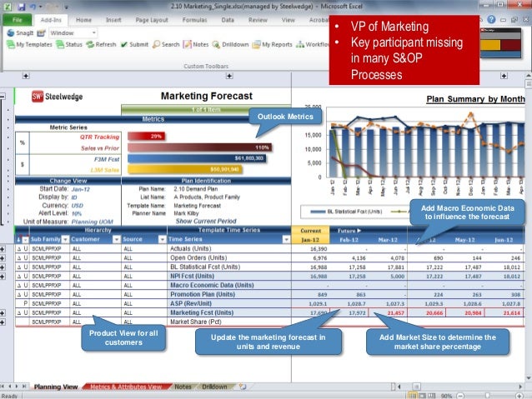The width and height of the screenshot is (532, 399).
Task: Click the Future period header button
Action: pyautogui.click(x=349, y=231)
